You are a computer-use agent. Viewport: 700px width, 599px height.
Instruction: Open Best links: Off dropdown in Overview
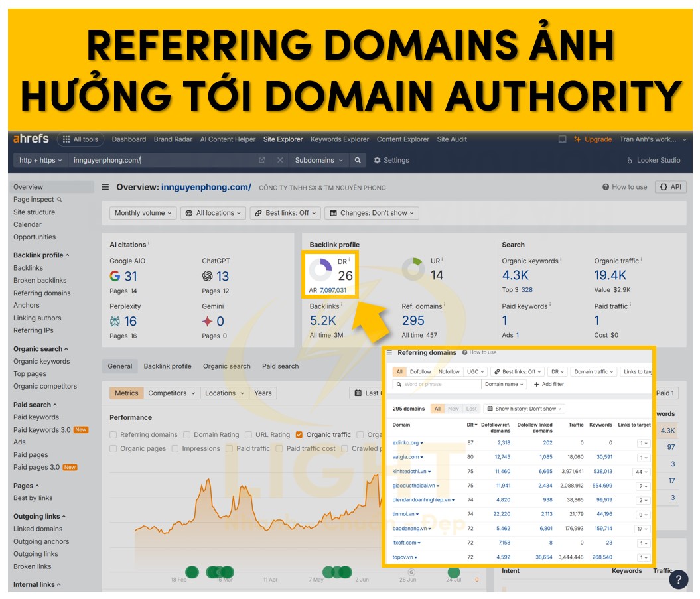(285, 213)
